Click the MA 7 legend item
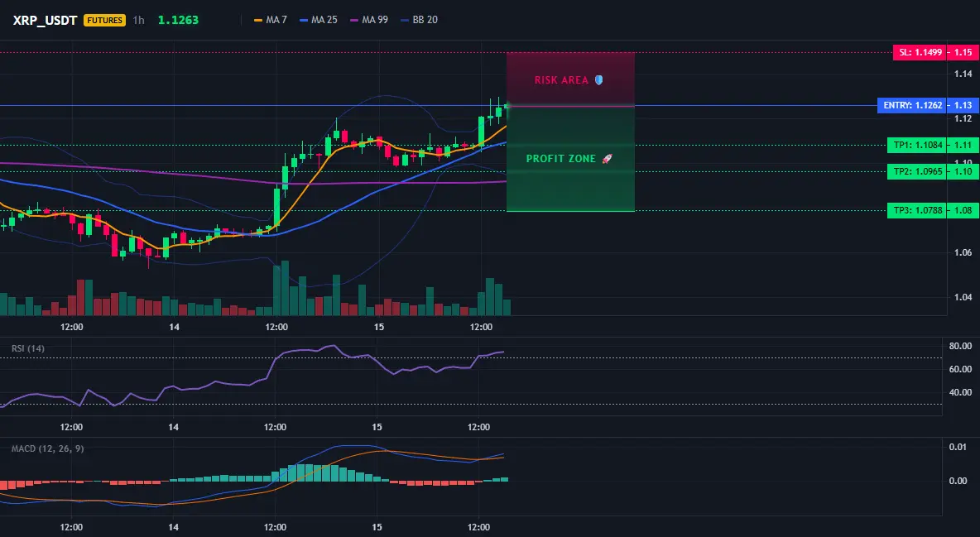Image resolution: width=980 pixels, height=537 pixels. pos(271,20)
